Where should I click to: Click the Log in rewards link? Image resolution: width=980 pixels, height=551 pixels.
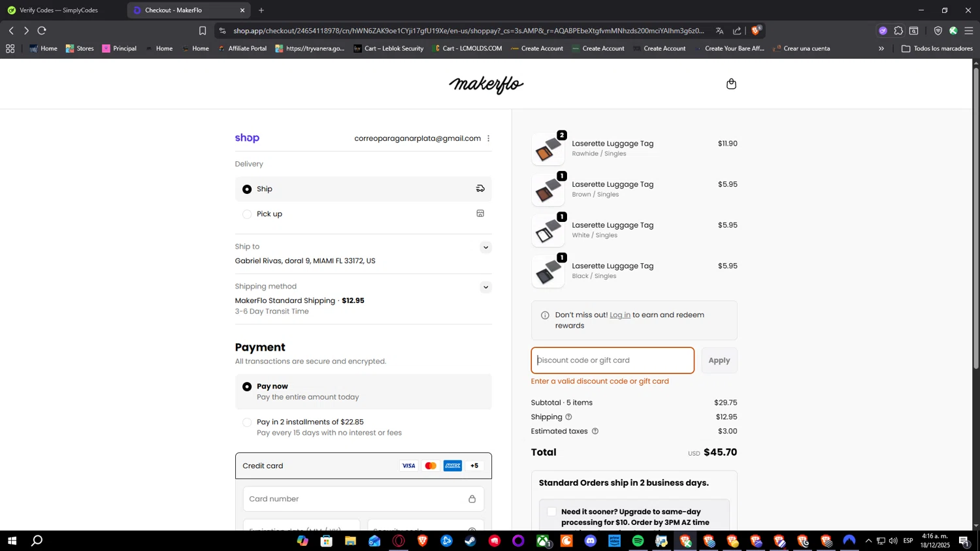click(620, 315)
